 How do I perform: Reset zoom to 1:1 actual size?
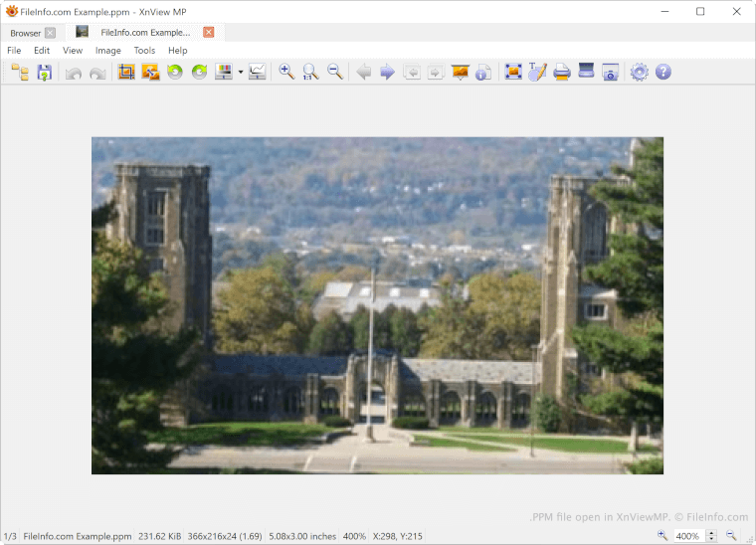click(x=310, y=72)
